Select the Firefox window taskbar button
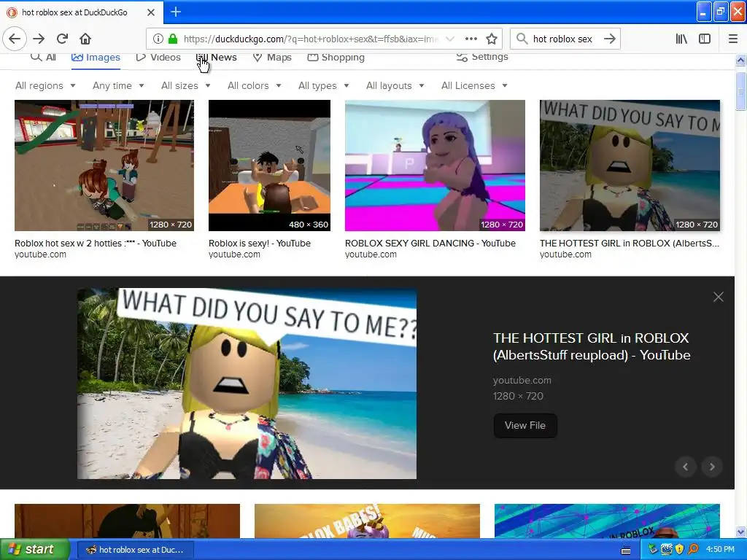Viewport: 747px width, 560px height. (135, 550)
